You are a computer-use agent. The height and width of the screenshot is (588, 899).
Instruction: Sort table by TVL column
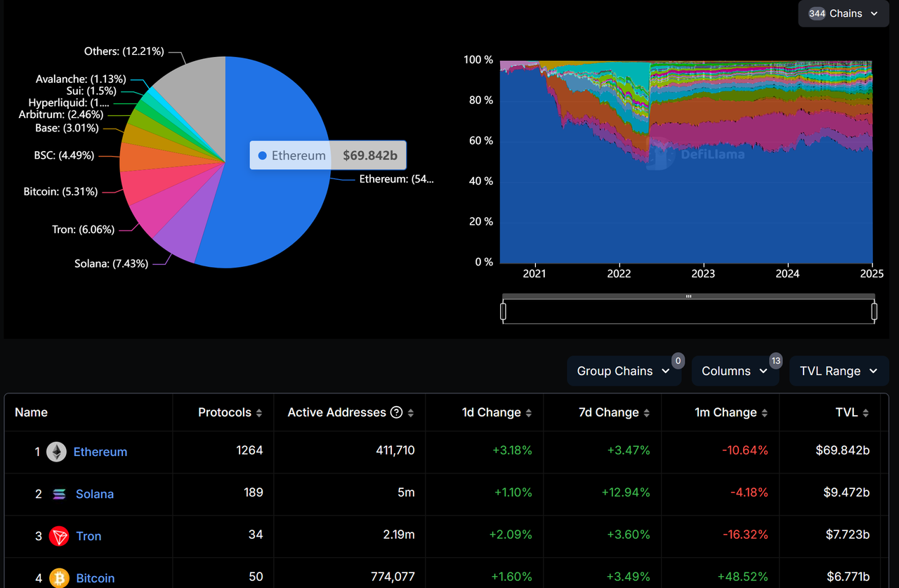pyautogui.click(x=852, y=412)
